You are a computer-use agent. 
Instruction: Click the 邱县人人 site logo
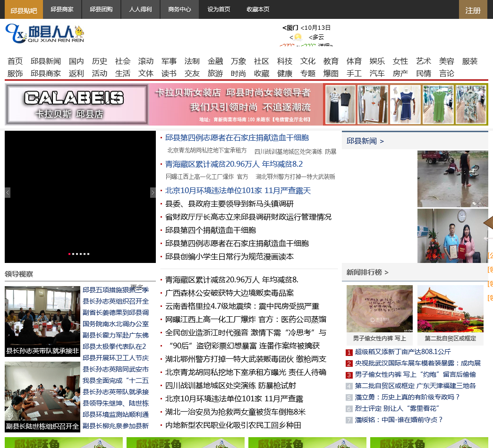tap(45, 34)
